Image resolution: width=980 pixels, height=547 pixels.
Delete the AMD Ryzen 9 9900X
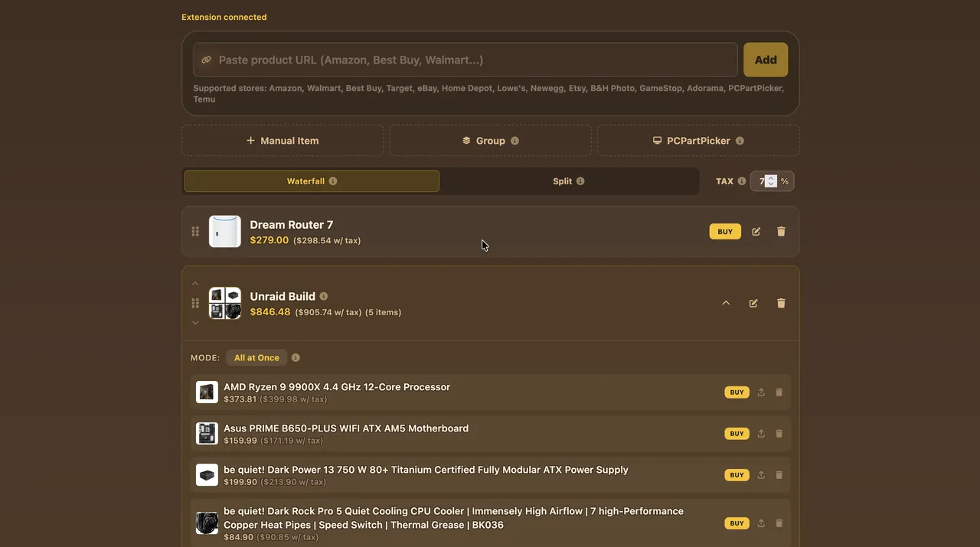[x=779, y=392]
